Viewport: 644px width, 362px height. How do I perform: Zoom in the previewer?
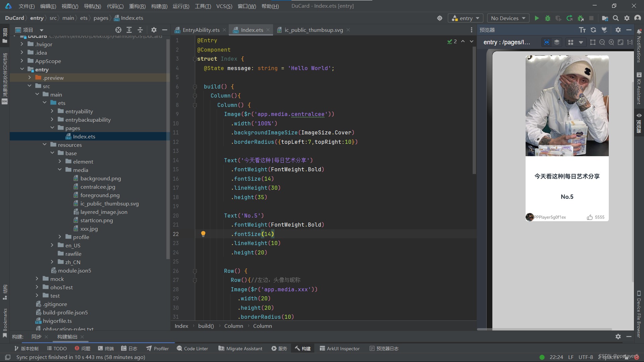[611, 42]
